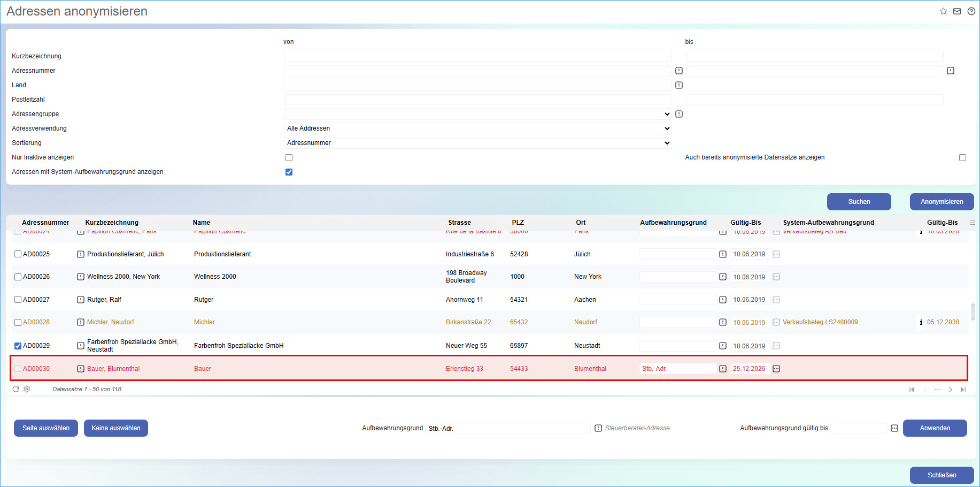Viewport: 980px width, 487px height.
Task: Enable 'Nur Inaktive anzeigen' checkbox
Action: click(289, 158)
